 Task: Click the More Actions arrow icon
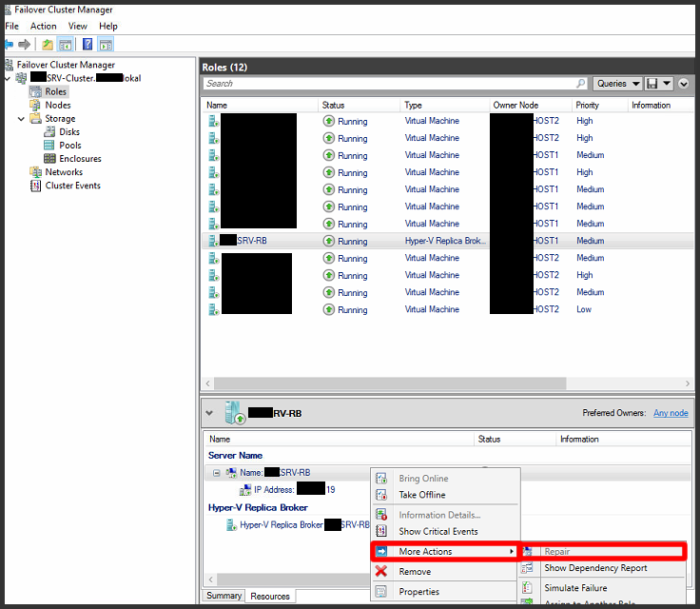381,551
